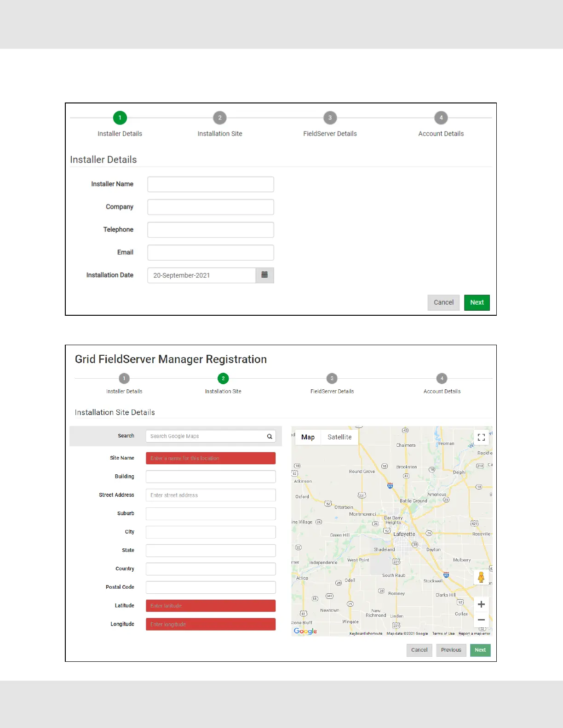563x728 pixels.
Task: Select Installation Site label in Registration wizard
Action: coord(223,392)
